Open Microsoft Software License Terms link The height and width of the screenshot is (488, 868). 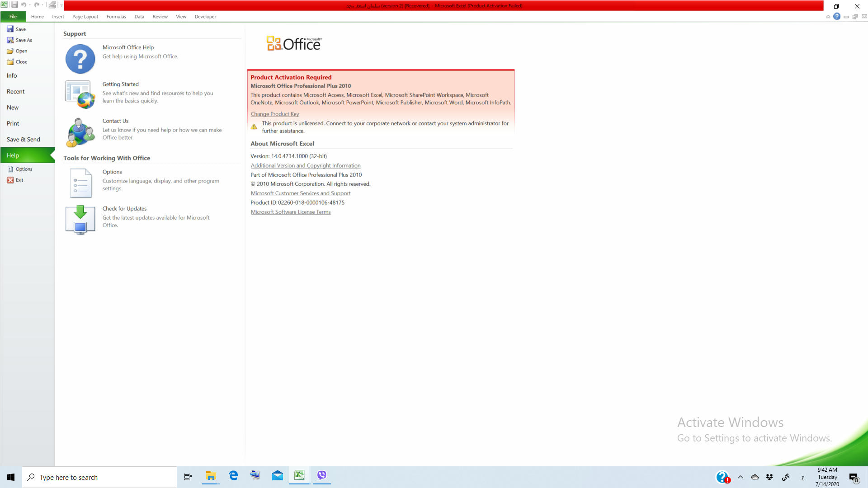point(291,212)
